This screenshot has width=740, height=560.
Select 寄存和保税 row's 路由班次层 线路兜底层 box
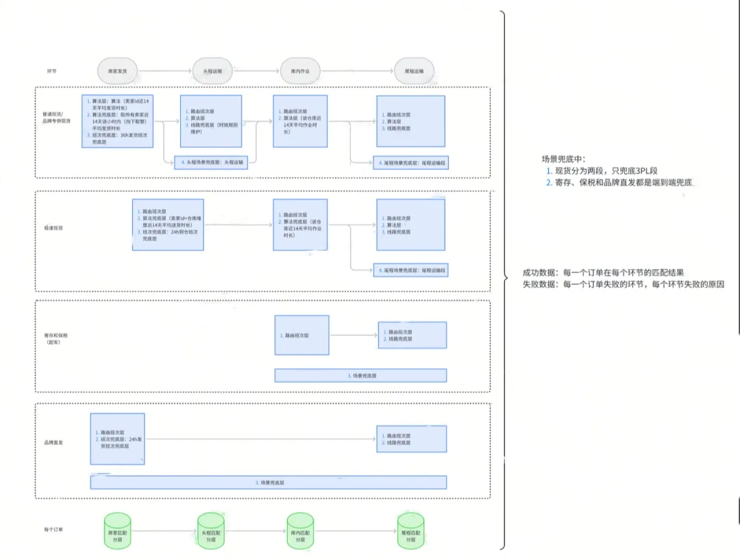tap(412, 335)
